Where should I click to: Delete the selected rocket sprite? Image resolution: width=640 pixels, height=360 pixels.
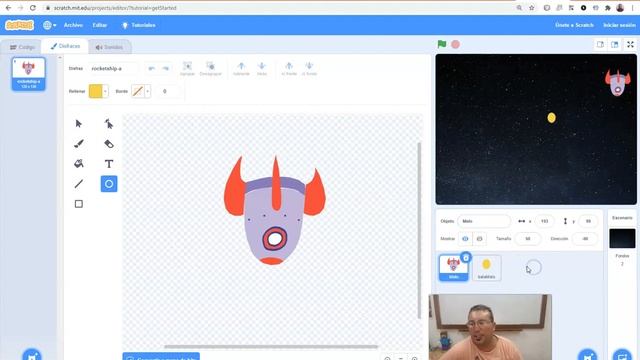point(466,257)
